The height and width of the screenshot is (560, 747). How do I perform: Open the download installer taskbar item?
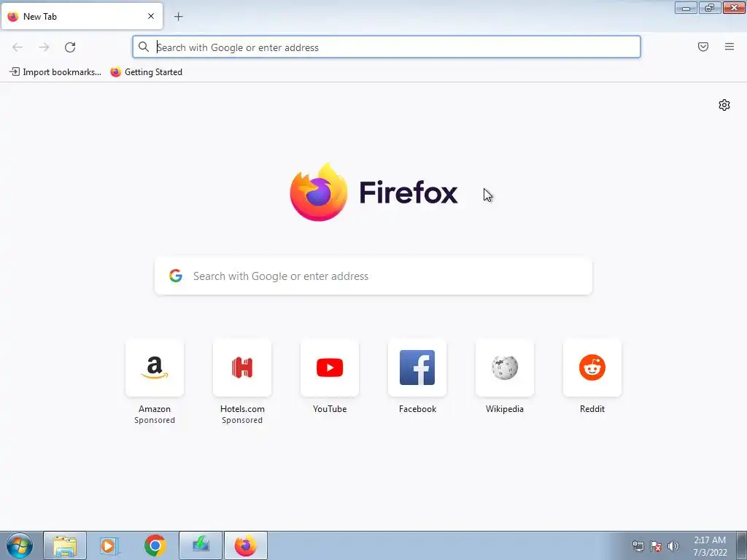click(x=201, y=545)
